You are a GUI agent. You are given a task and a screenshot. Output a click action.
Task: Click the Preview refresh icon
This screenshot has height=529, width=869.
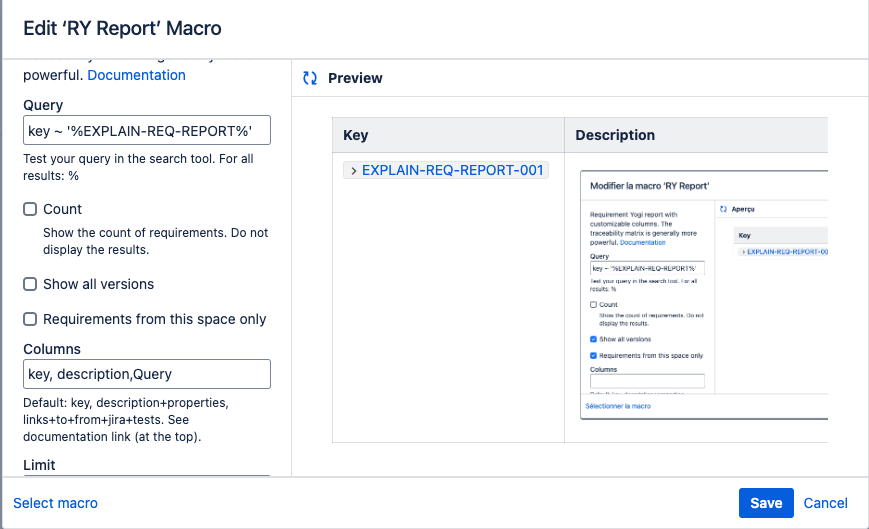[x=310, y=78]
